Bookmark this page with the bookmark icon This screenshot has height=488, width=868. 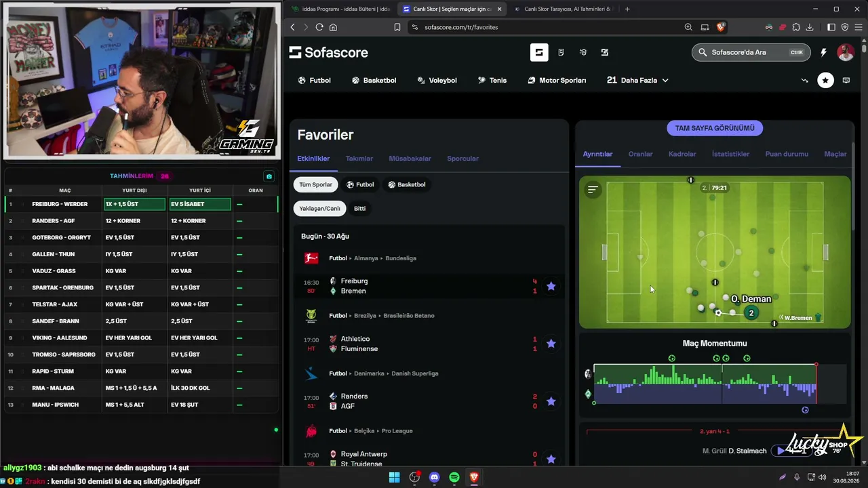pos(397,27)
